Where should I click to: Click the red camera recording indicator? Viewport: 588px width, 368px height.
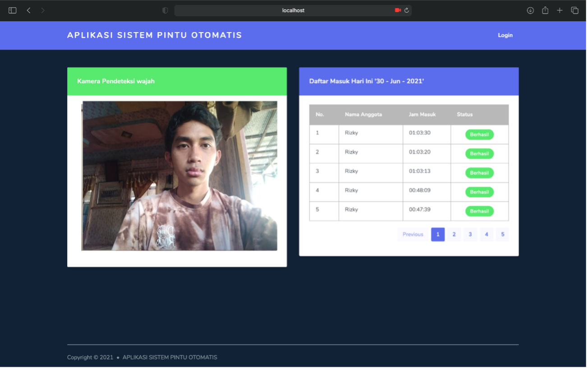point(398,10)
